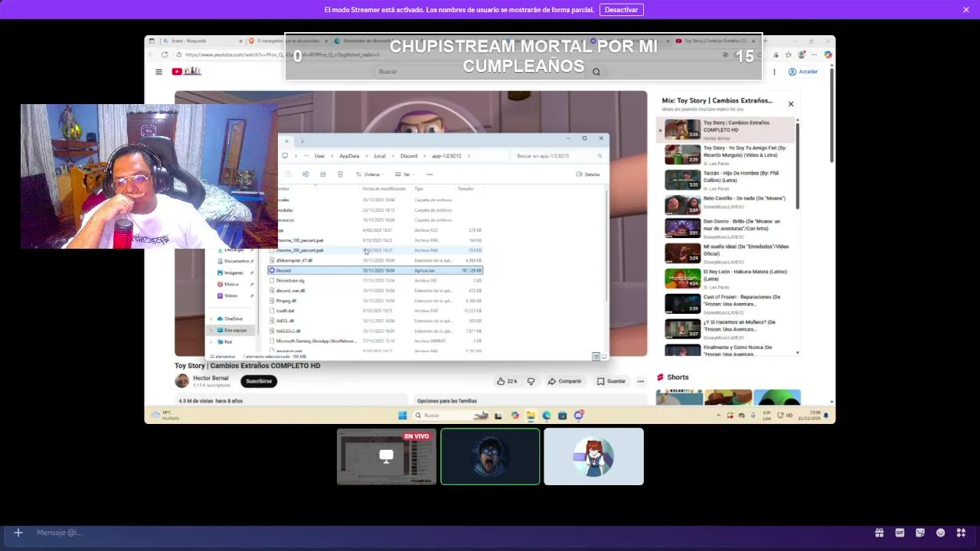Open Hector Bernal channel link

point(211,378)
